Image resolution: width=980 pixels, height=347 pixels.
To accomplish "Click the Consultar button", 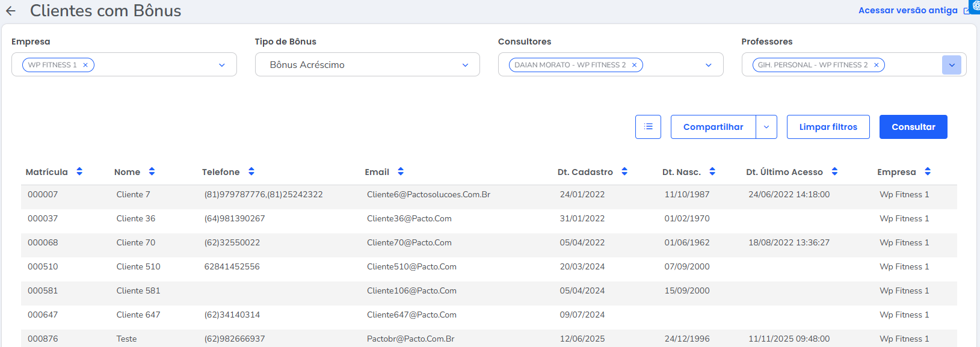I will click(x=913, y=127).
